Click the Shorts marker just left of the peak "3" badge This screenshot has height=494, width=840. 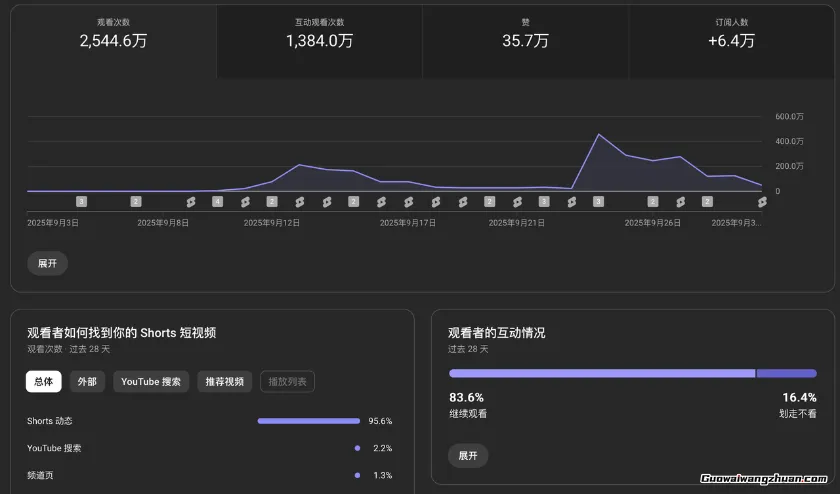pyautogui.click(x=572, y=202)
